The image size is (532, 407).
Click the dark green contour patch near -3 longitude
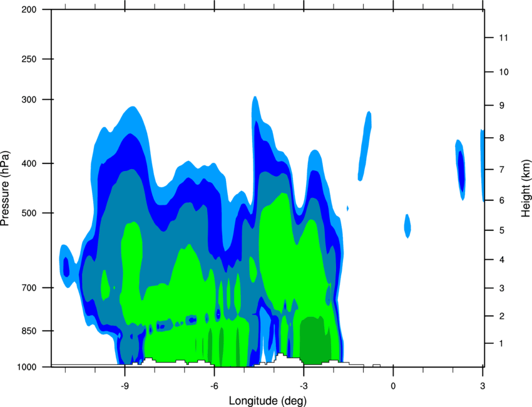tap(315, 339)
